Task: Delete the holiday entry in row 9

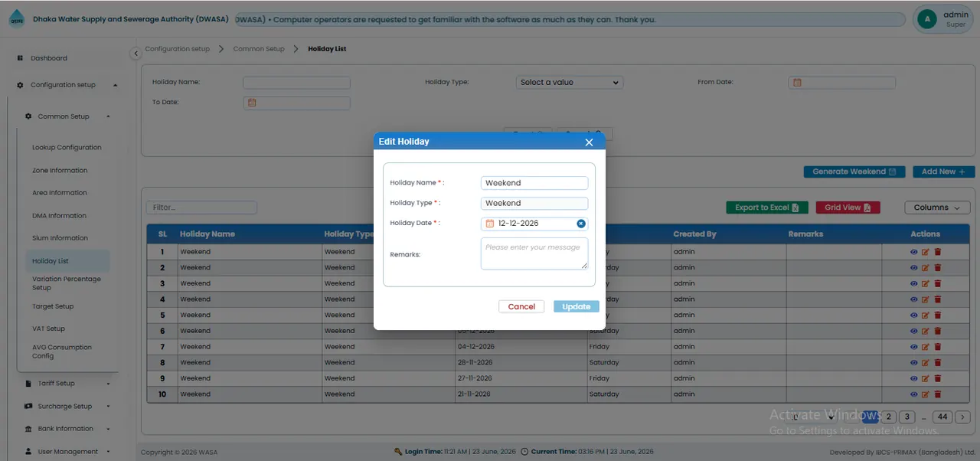Action: 938,378
